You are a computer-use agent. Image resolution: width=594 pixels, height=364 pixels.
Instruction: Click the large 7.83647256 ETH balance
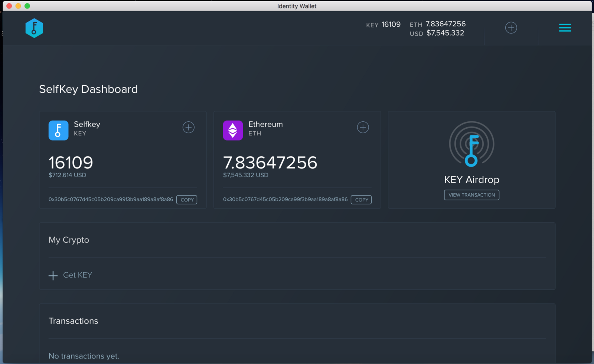coord(270,163)
